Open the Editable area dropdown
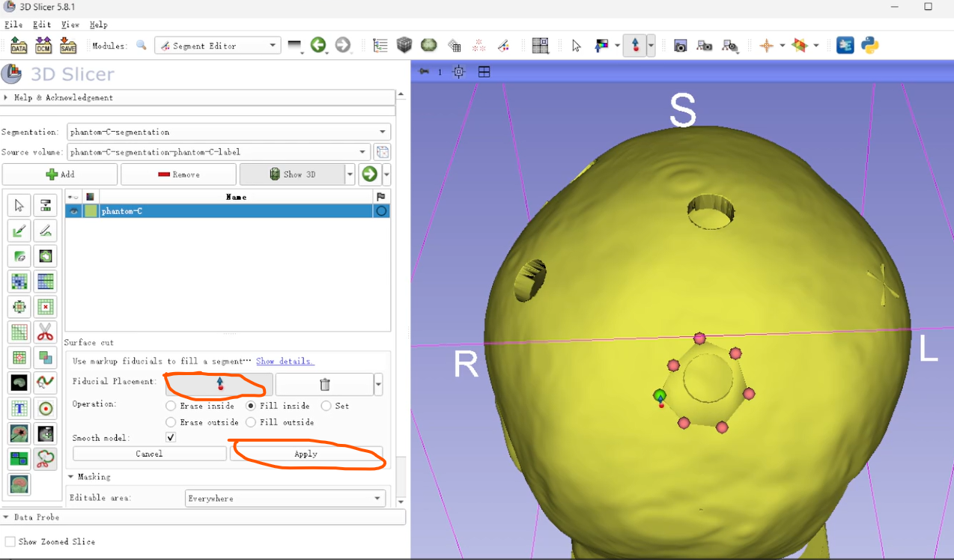954x560 pixels. (x=285, y=498)
